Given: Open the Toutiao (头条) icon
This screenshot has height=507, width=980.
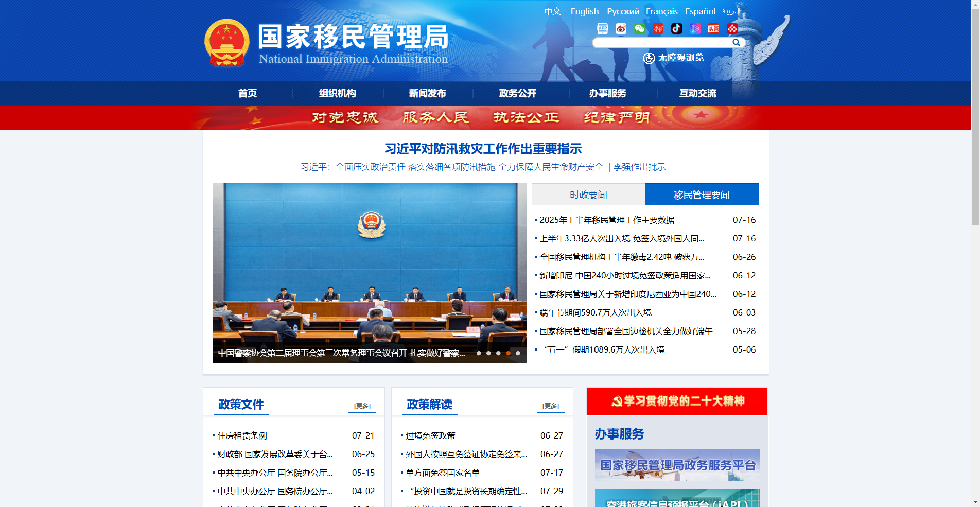Looking at the screenshot, I should 714,28.
